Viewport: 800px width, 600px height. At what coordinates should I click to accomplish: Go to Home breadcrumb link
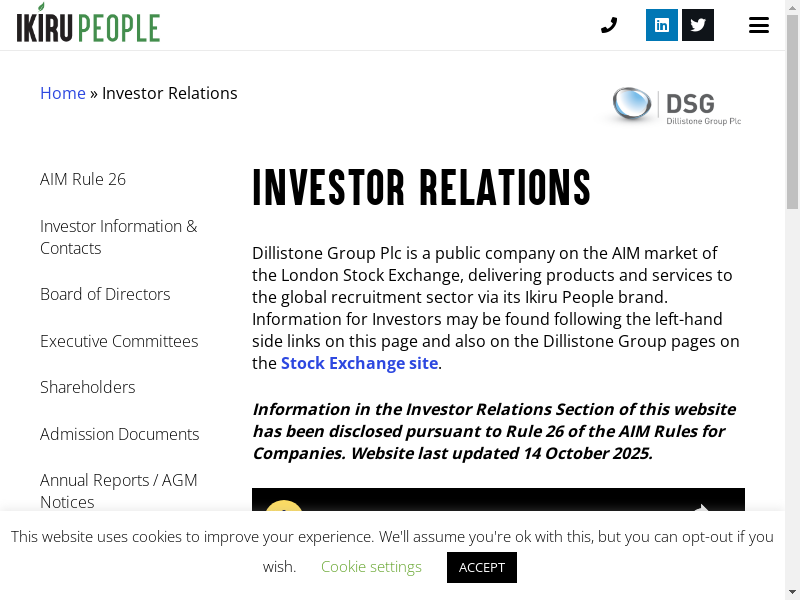point(63,93)
